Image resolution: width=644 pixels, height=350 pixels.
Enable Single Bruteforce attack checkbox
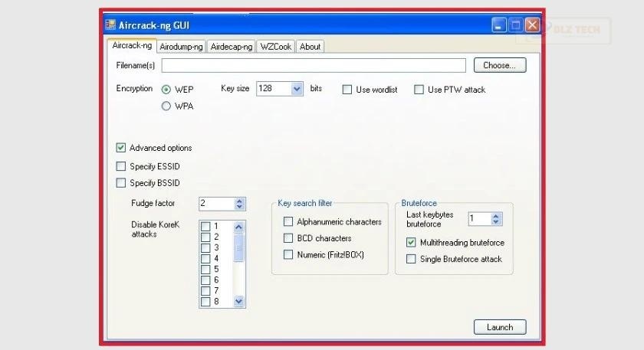[x=411, y=259]
